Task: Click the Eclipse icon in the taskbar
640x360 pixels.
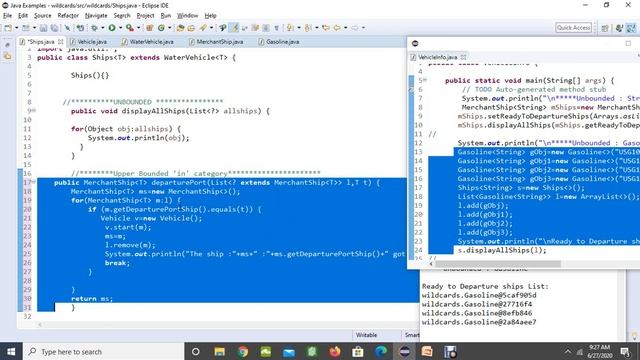Action: pyautogui.click(x=404, y=351)
